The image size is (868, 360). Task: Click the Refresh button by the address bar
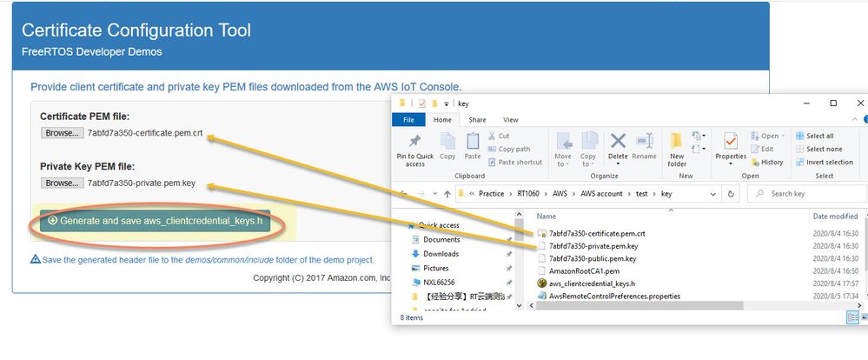click(x=731, y=194)
